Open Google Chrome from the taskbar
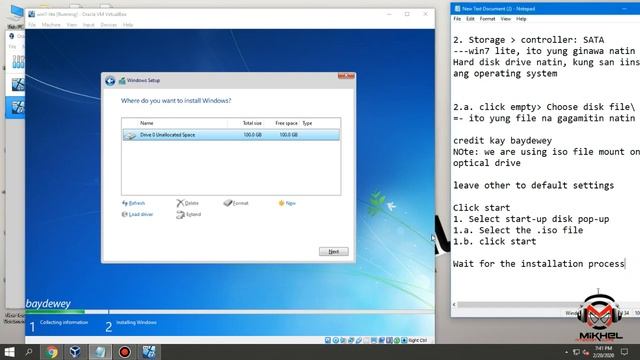640x360 pixels. click(x=51, y=352)
